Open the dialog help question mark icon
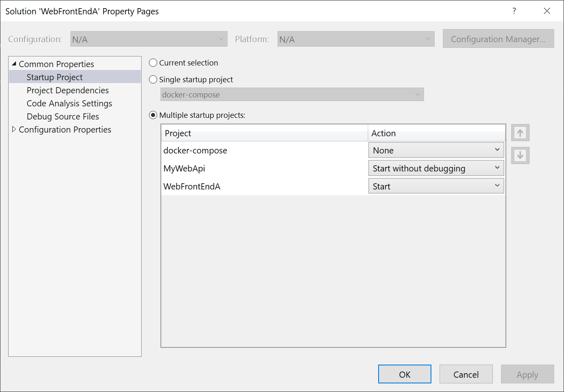The height and width of the screenshot is (392, 564). coord(514,11)
